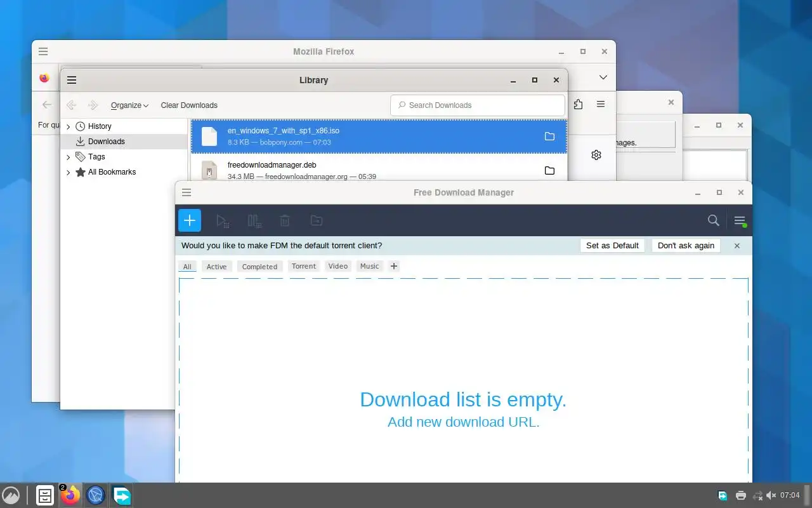Click Add new download URL text
This screenshot has height=508, width=812.
point(464,422)
